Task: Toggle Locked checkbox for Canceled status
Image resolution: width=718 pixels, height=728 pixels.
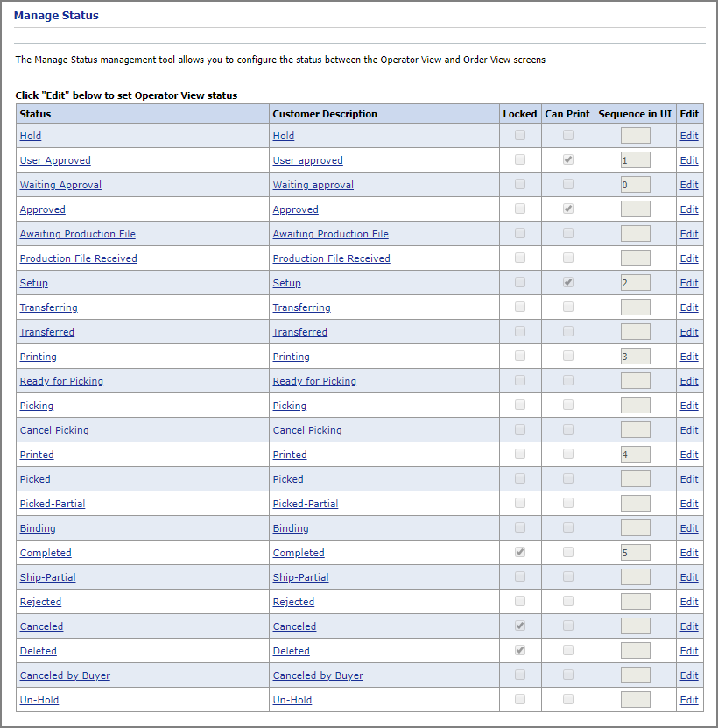Action: tap(520, 626)
